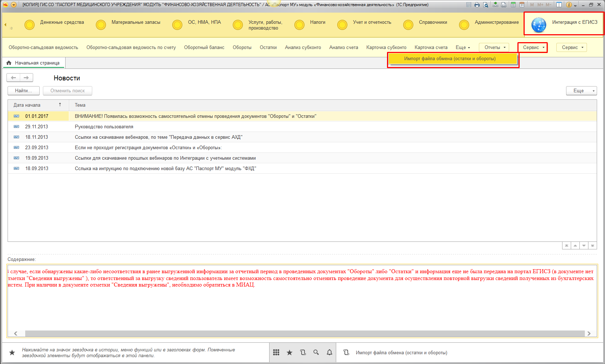605x364 pixels.
Task: Click the horizontal scrollbar in Содержание
Action: pyautogui.click(x=303, y=333)
